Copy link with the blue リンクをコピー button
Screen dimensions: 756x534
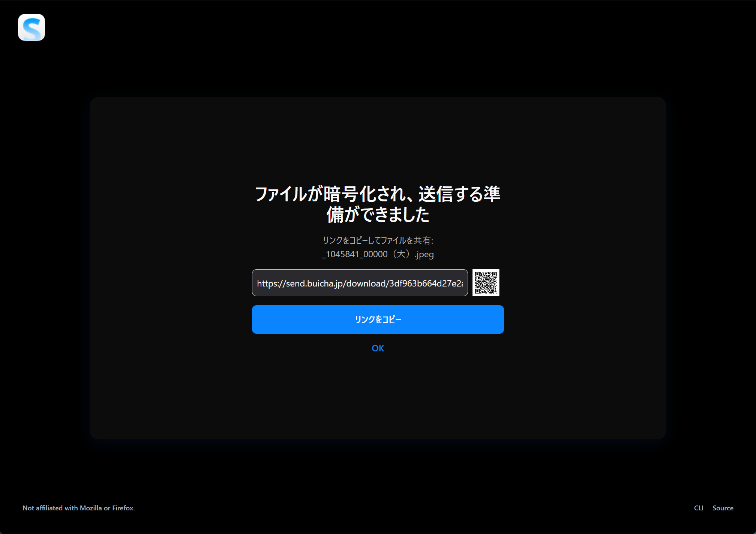pos(378,319)
